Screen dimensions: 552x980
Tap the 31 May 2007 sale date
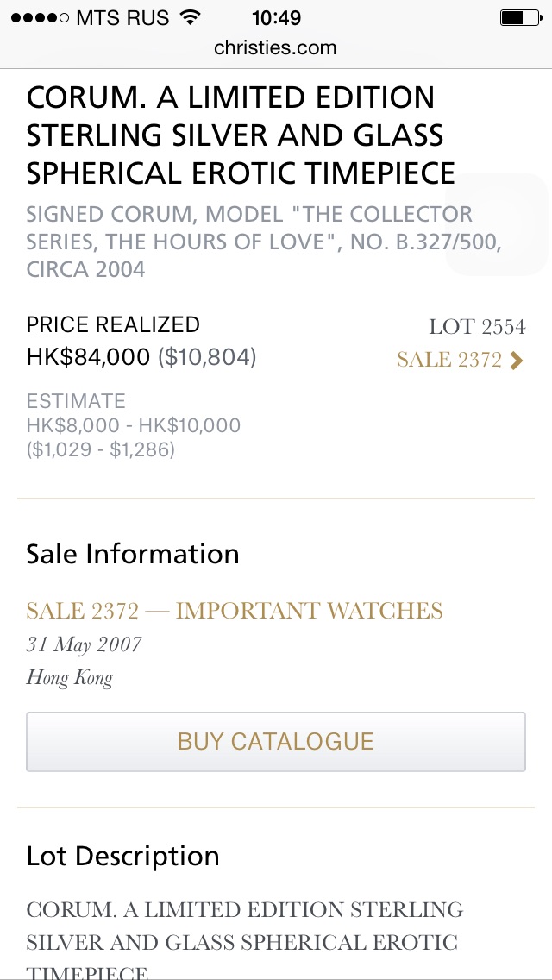(84, 644)
